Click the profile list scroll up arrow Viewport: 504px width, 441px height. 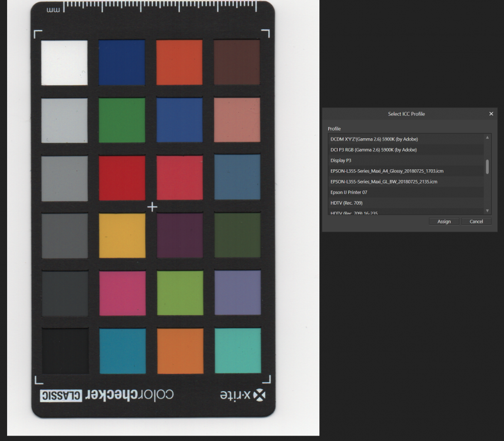(x=487, y=138)
